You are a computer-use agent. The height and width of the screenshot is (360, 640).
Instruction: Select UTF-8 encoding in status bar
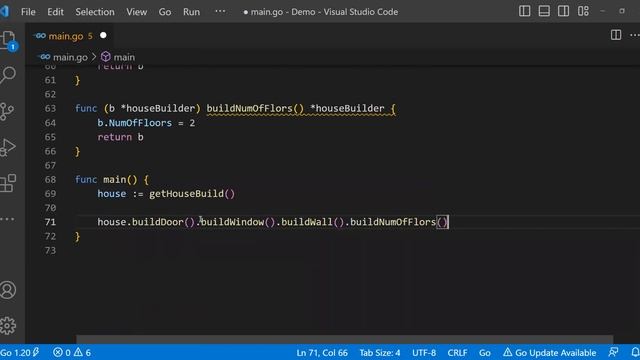424,352
